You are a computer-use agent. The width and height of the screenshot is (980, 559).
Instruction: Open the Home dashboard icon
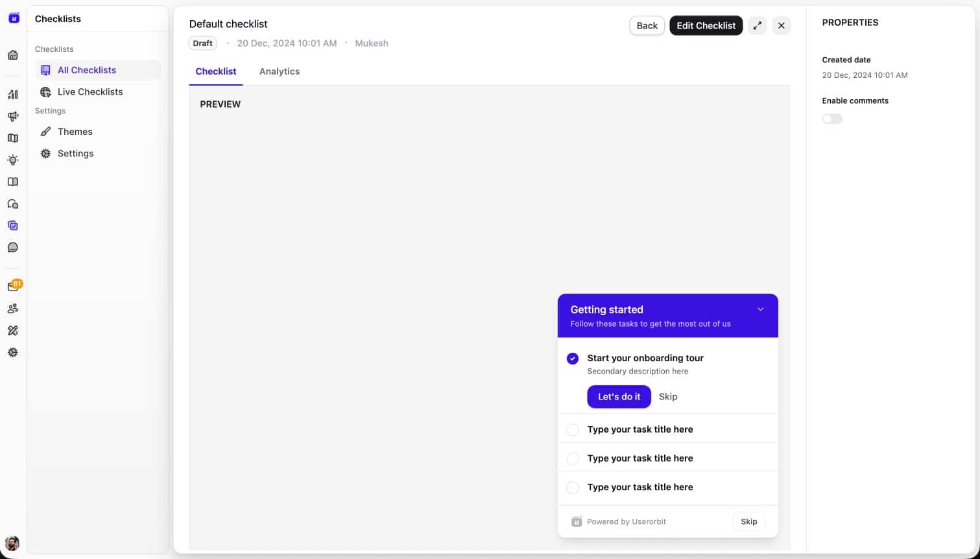pyautogui.click(x=13, y=55)
